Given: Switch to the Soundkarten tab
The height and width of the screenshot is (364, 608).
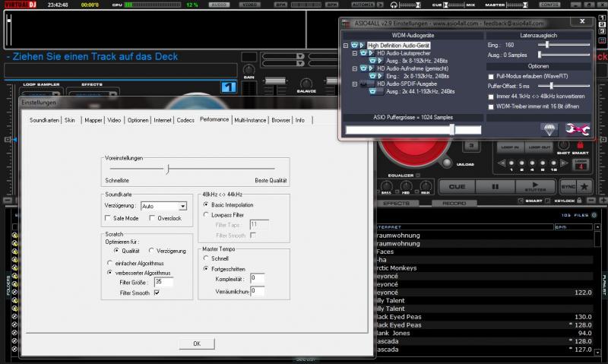Looking at the screenshot, I should pyautogui.click(x=44, y=120).
